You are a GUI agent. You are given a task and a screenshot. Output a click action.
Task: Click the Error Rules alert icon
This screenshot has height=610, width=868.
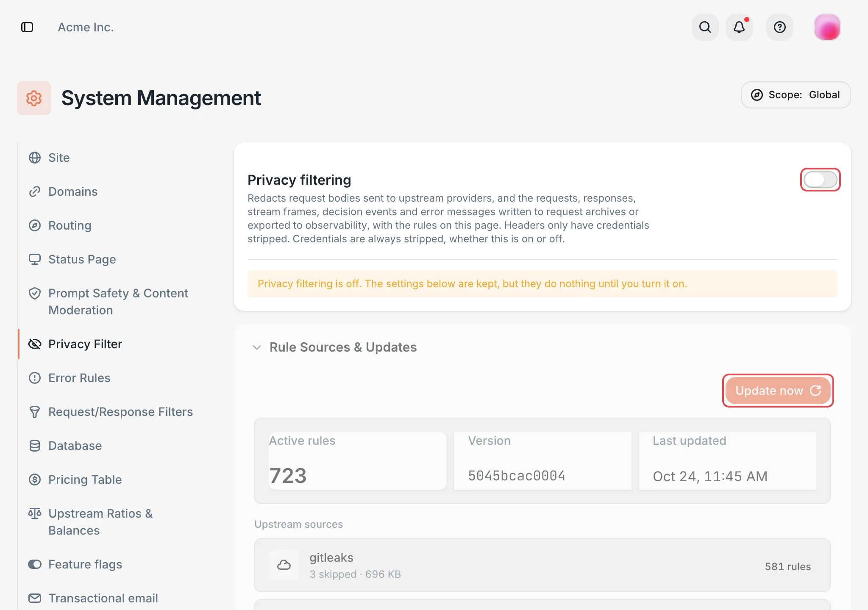[x=35, y=378]
